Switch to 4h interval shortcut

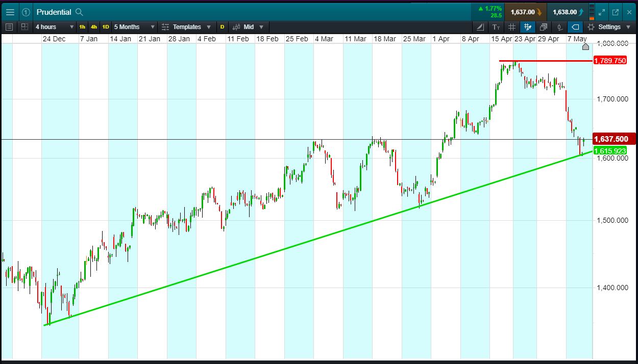[94, 27]
